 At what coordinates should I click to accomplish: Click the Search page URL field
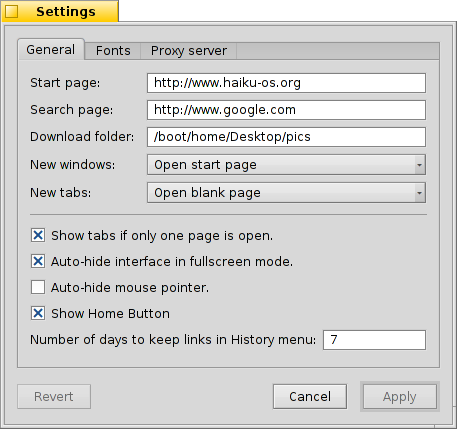(286, 110)
